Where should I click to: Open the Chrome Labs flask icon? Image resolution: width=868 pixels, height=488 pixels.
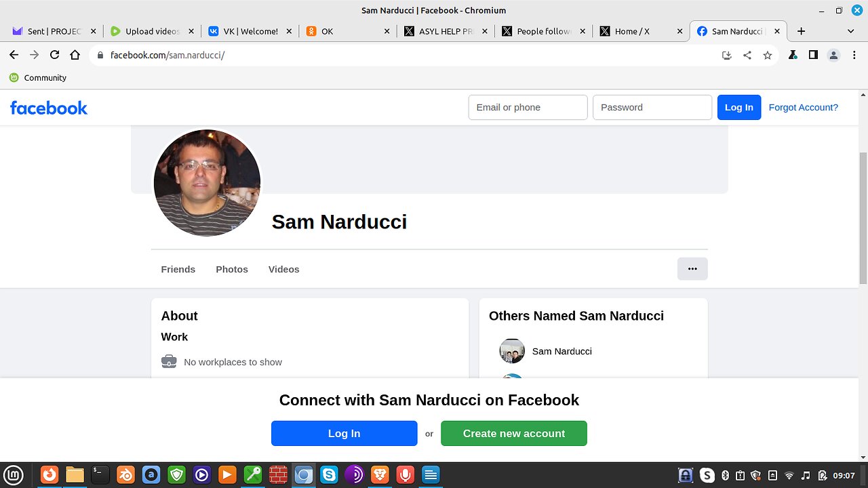click(793, 56)
